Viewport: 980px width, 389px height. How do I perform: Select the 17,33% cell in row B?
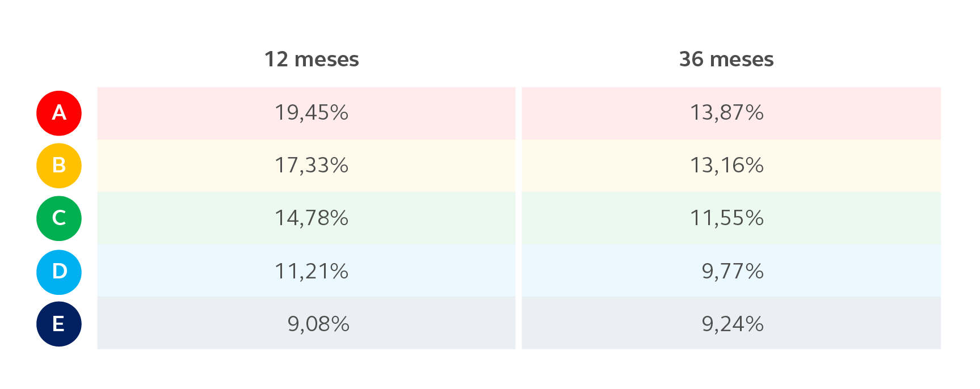312,166
